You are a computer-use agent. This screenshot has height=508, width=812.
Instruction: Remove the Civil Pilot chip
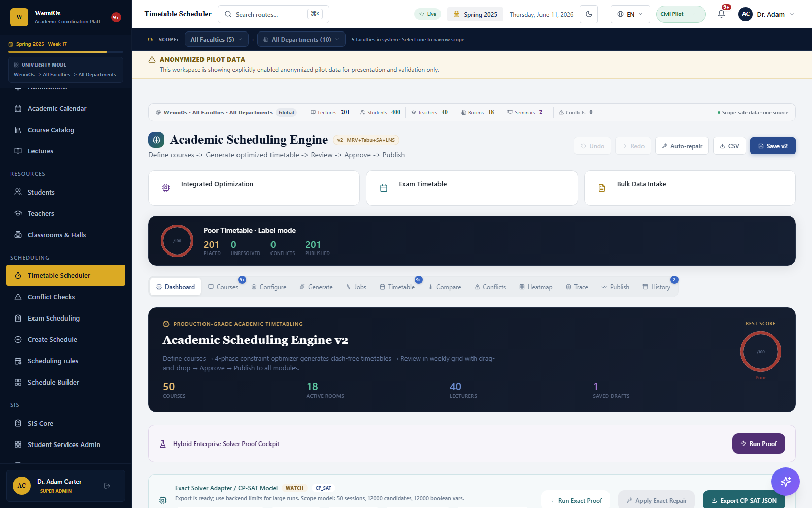coord(694,14)
